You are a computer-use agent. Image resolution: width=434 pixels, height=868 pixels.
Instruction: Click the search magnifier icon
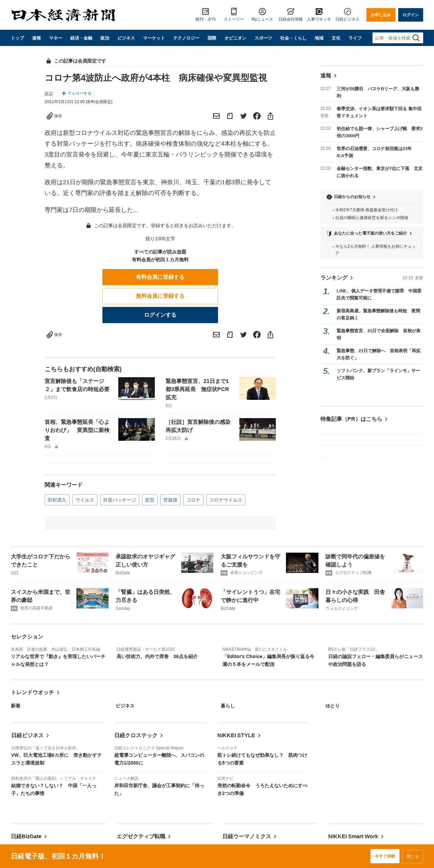416,38
